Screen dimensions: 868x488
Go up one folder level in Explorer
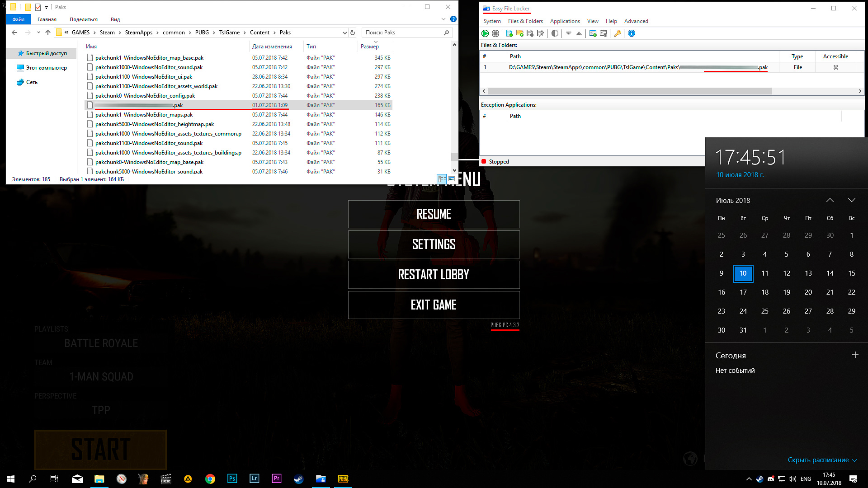(48, 33)
